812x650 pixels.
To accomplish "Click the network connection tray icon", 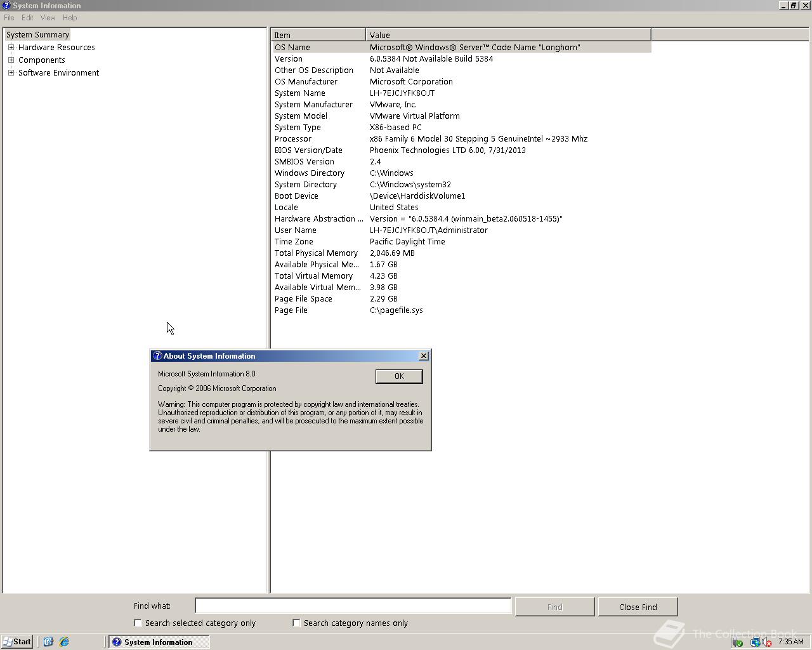I will (755, 642).
